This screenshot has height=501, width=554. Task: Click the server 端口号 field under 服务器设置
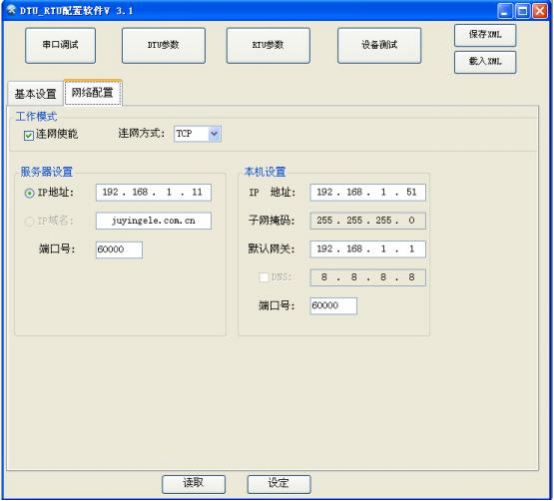119,249
